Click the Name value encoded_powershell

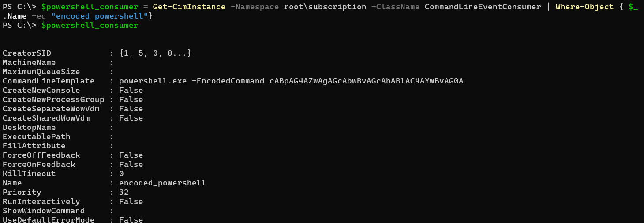tap(163, 183)
